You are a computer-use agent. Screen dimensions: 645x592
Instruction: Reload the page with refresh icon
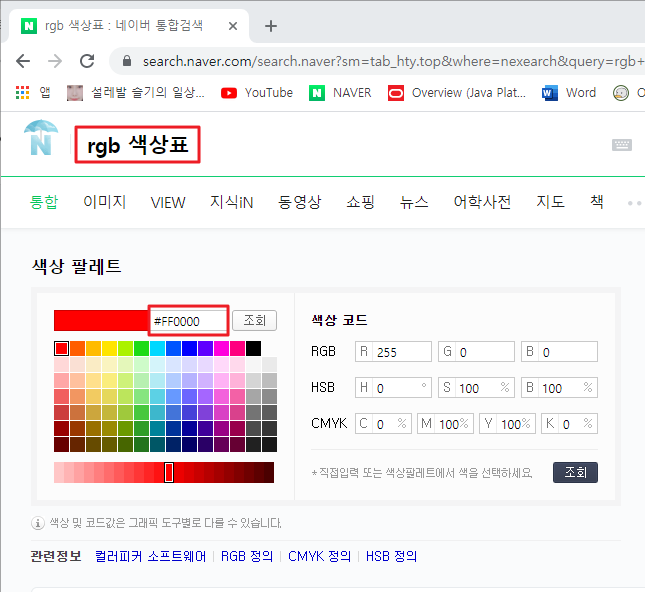[87, 61]
